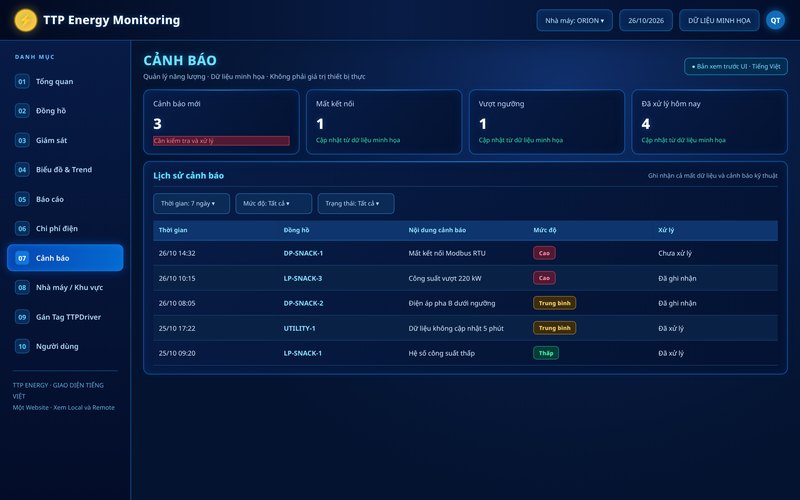The height and width of the screenshot is (500, 800).
Task: Click the red Cần kiểm tra và xử lý bar
Action: pyautogui.click(x=221, y=141)
